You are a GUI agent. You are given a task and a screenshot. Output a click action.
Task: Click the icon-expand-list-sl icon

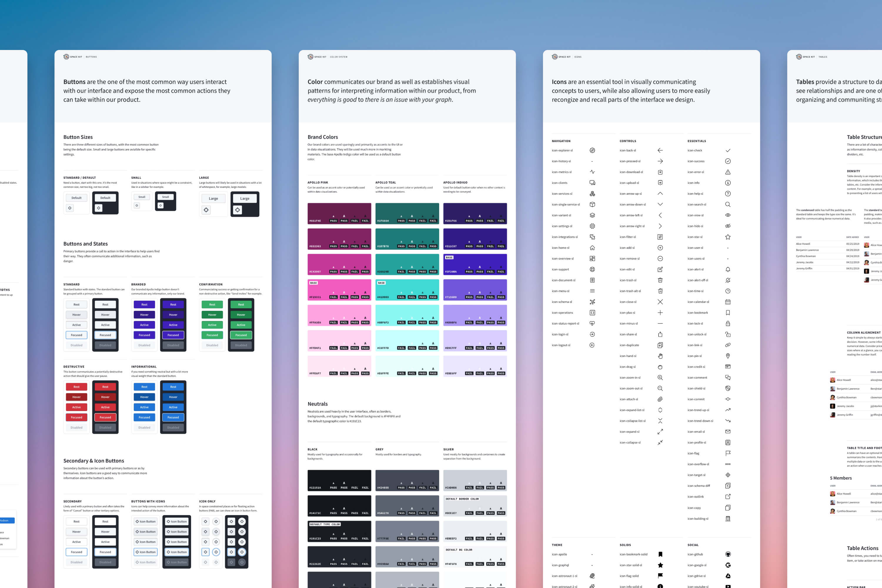tap(660, 410)
